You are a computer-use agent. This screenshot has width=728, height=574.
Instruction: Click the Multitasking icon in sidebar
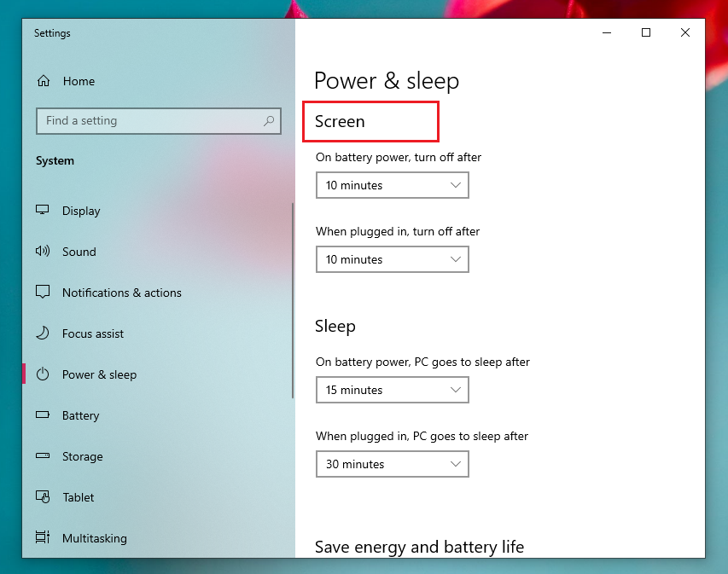click(43, 537)
